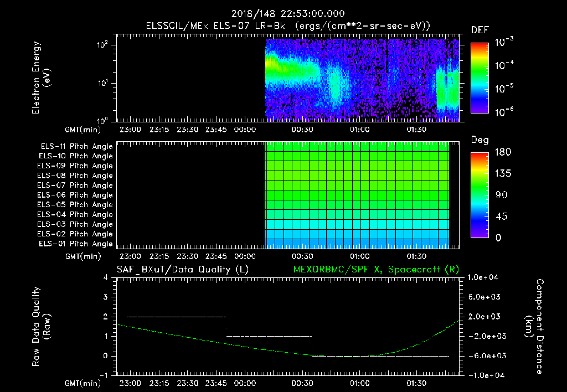This screenshot has width=567, height=392.
Task: Select the ELS-10 Pitch Angle row label
Action: tap(76, 156)
